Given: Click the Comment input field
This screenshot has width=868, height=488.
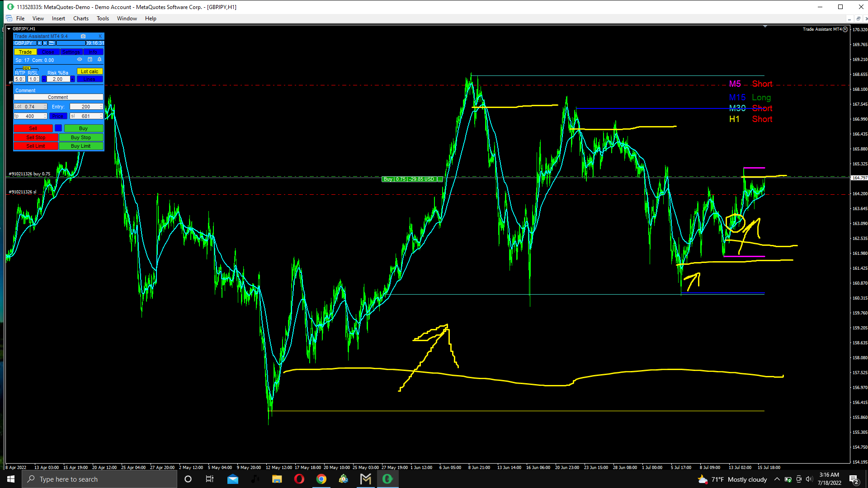Looking at the screenshot, I should tap(58, 97).
